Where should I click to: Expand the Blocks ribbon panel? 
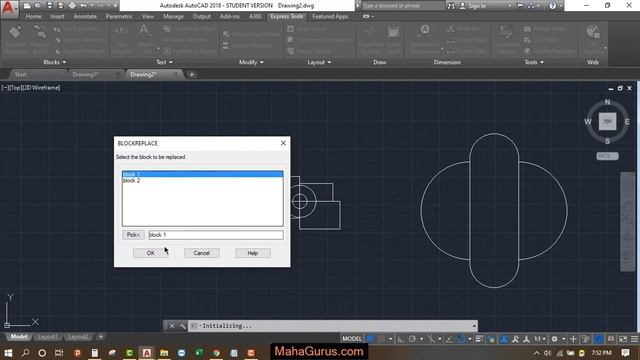(54, 62)
